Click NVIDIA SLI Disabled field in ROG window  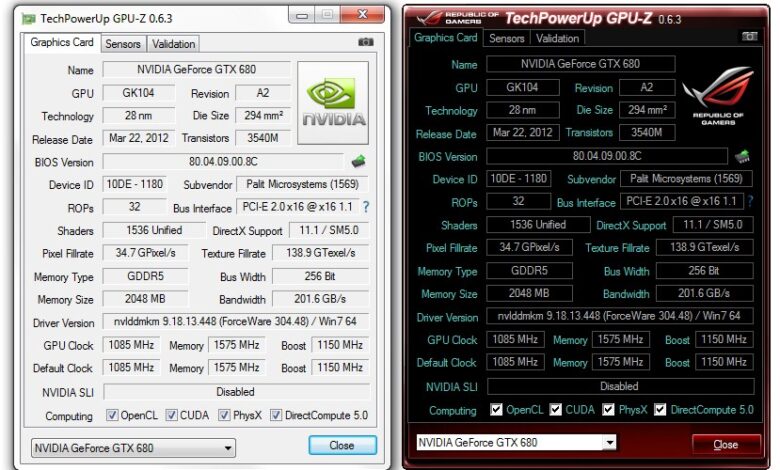coord(620,386)
